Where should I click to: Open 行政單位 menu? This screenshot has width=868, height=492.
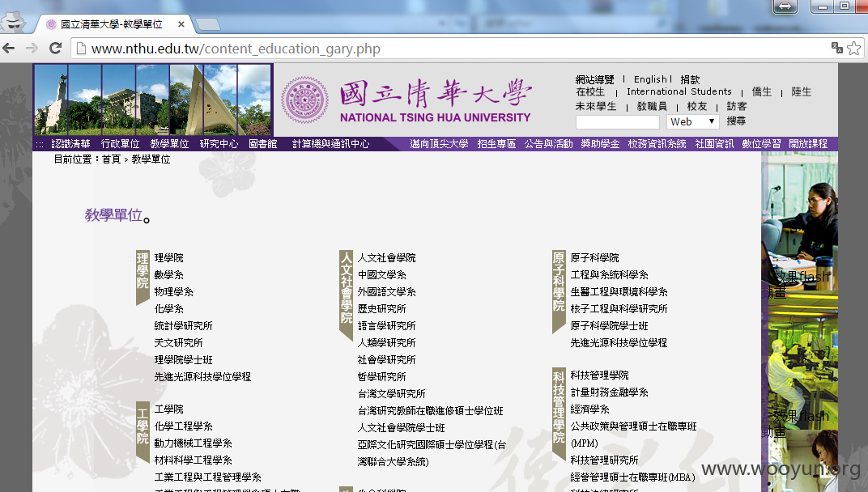(120, 144)
